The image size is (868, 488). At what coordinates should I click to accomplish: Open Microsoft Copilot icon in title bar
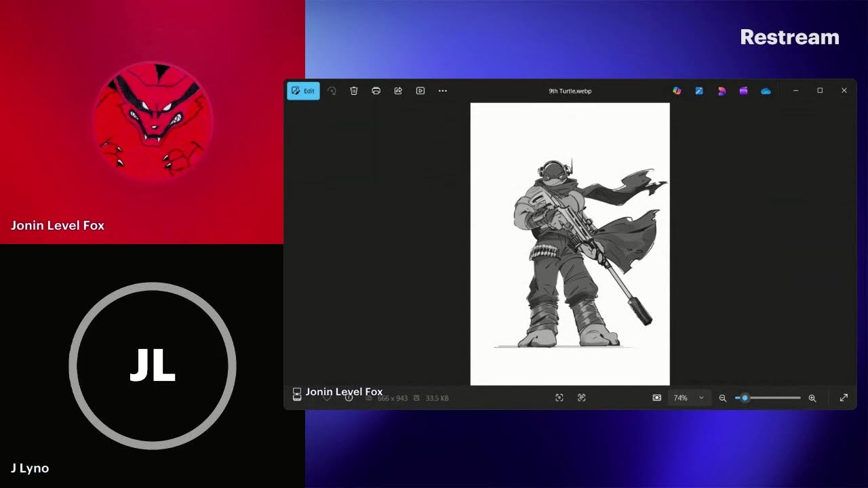[677, 91]
